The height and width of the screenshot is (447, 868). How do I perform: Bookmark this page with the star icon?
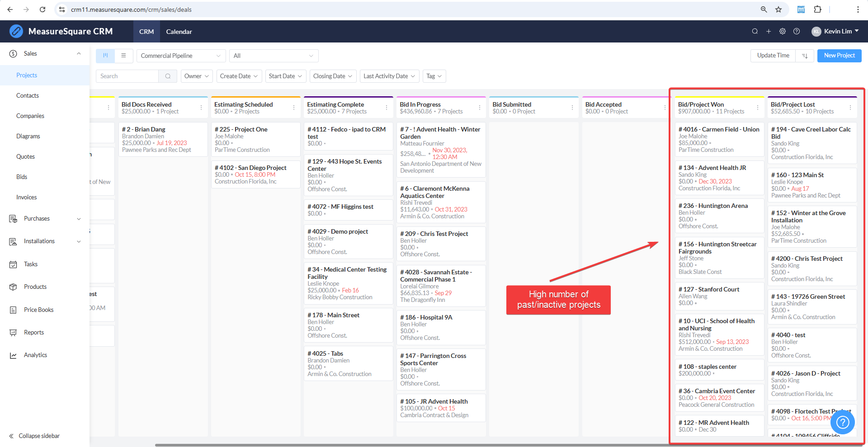(778, 9)
